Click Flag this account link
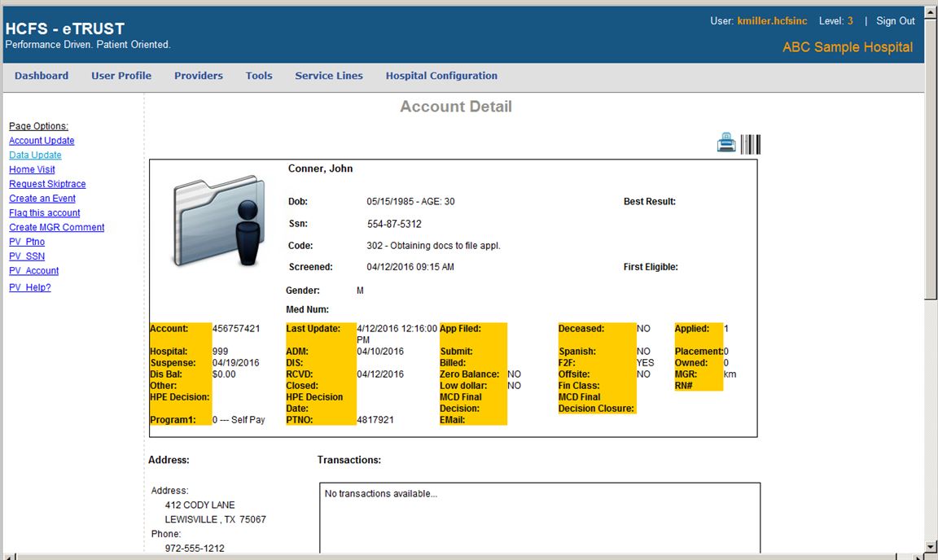 (x=45, y=213)
